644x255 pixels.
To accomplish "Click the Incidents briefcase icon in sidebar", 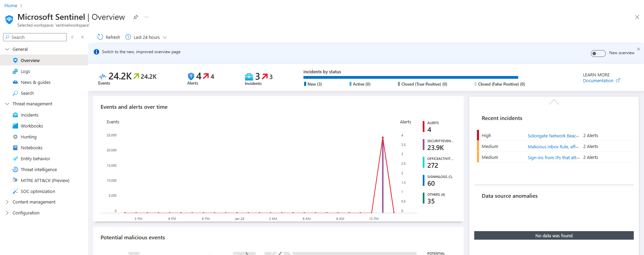I will [x=15, y=115].
